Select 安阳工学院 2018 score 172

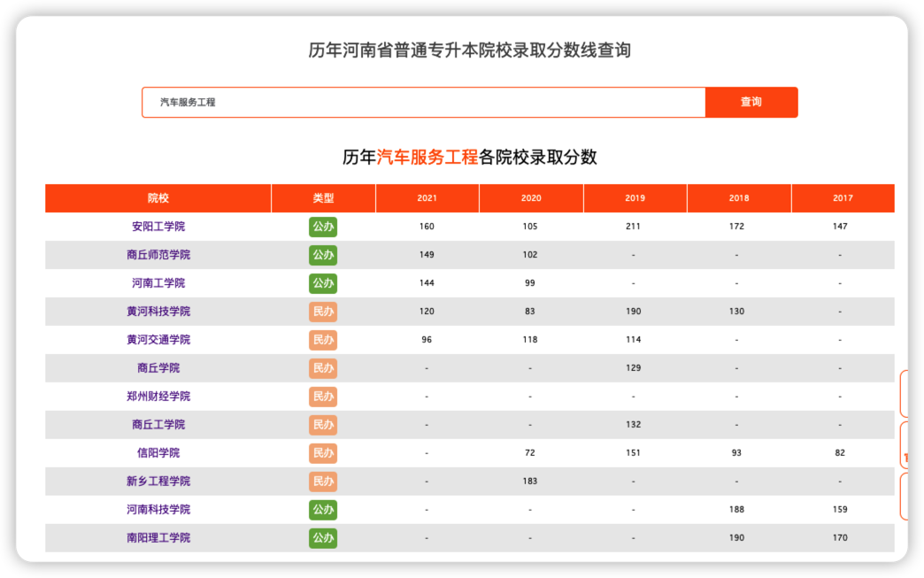tap(736, 227)
